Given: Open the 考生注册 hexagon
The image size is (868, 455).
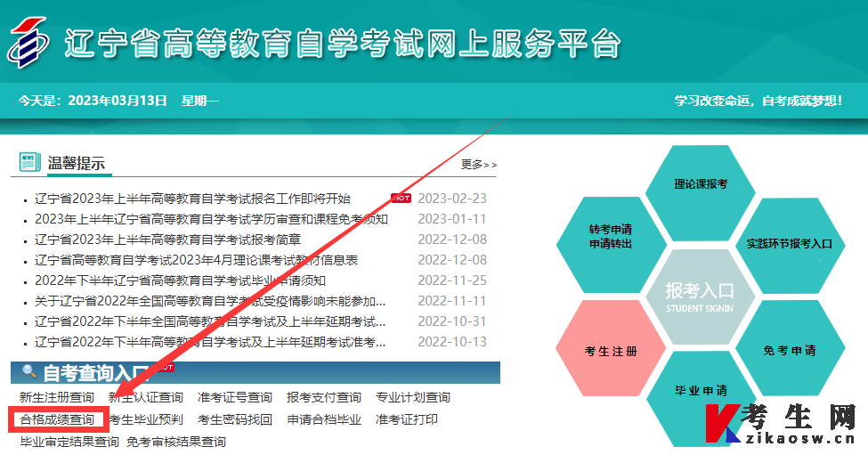Looking at the screenshot, I should pyautogui.click(x=611, y=348).
